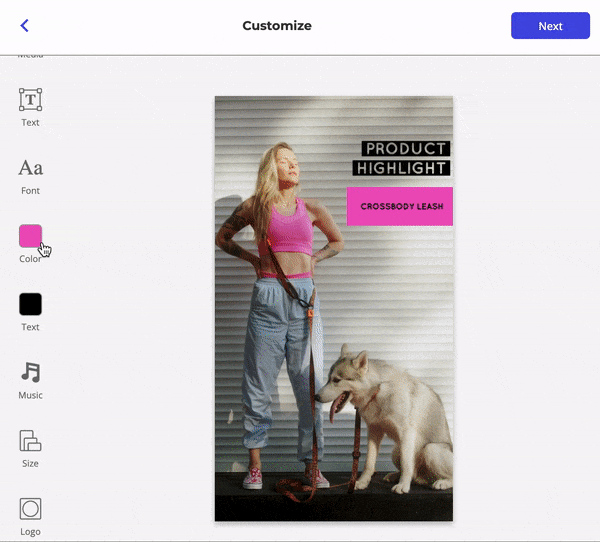Open the Logo option
Viewport: 600px width, 542px height.
pyautogui.click(x=30, y=509)
